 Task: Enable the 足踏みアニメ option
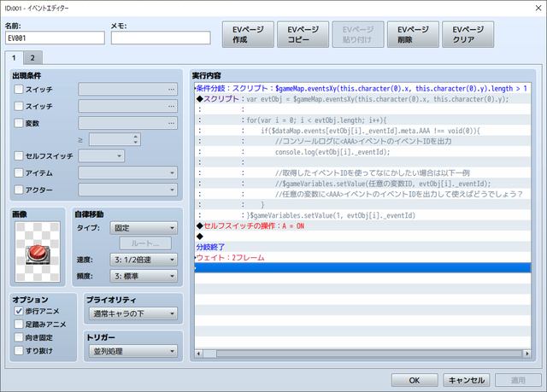pos(19,324)
